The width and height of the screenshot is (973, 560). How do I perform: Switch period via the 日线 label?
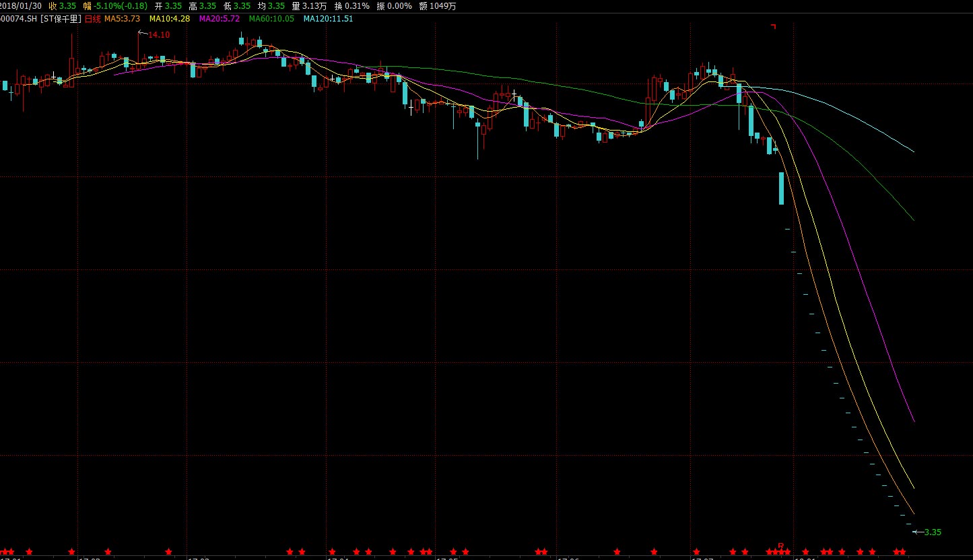click(92, 19)
